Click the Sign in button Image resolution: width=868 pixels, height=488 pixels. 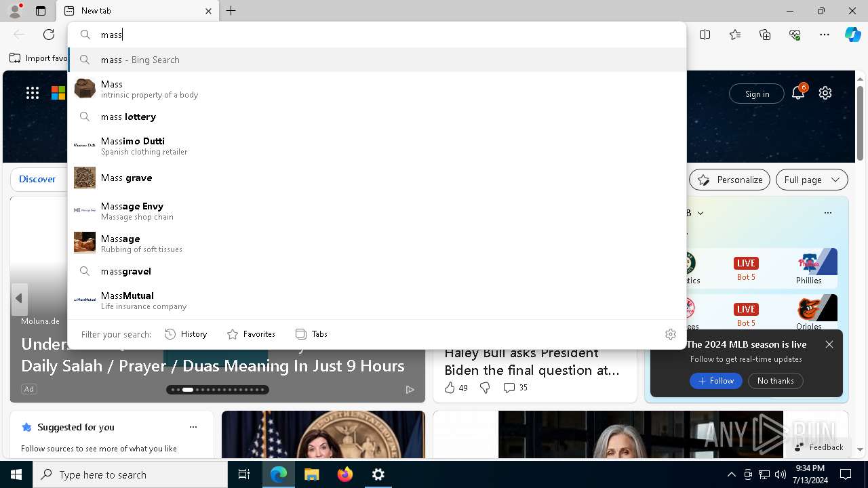(757, 94)
